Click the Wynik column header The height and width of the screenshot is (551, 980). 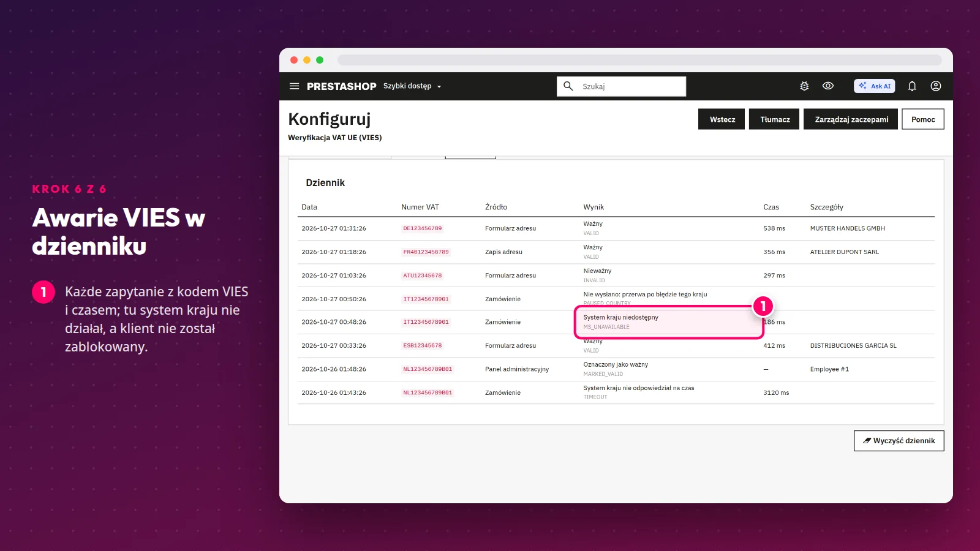tap(594, 208)
